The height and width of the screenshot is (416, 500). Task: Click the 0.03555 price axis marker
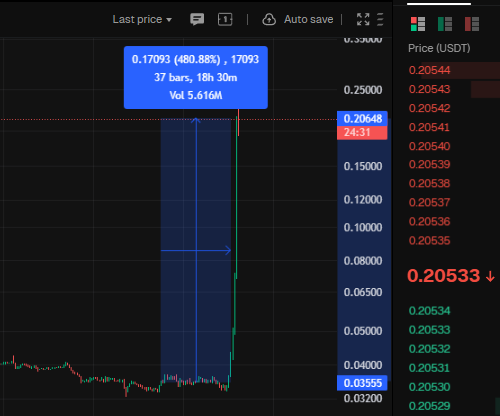pos(362,383)
